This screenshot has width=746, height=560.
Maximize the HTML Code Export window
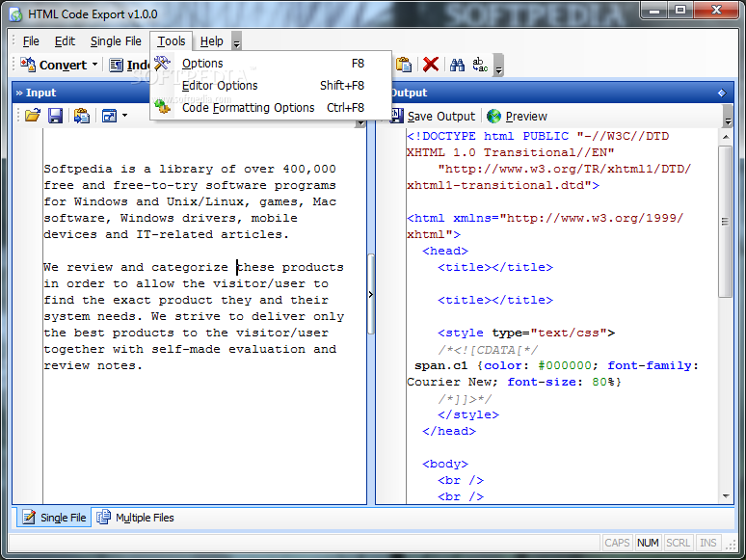tap(680, 10)
